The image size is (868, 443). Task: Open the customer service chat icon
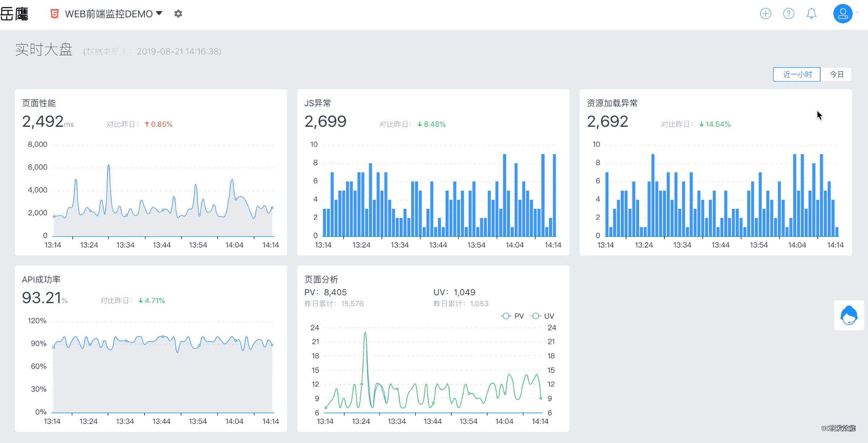click(x=848, y=315)
